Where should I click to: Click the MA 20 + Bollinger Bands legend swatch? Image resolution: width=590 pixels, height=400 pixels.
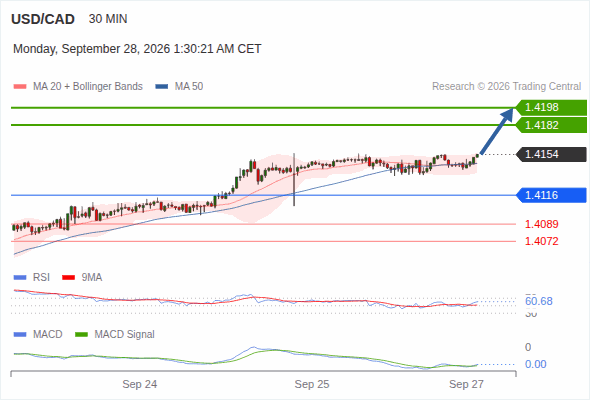click(x=20, y=87)
